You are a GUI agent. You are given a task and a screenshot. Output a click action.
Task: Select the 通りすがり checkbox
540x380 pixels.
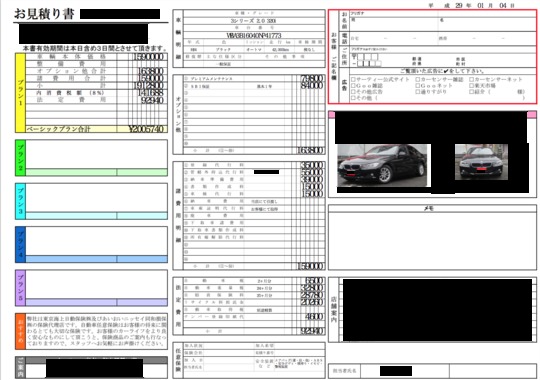pos(418,92)
